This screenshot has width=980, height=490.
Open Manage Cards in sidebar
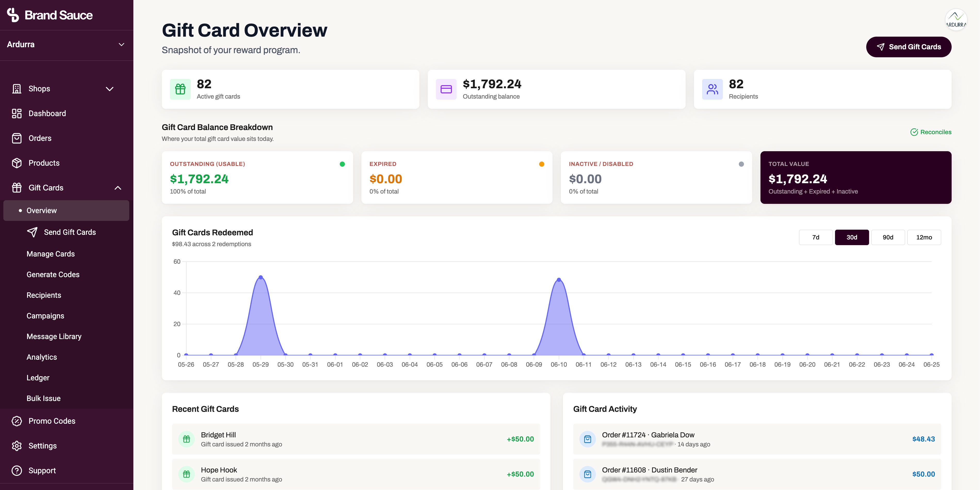click(x=51, y=254)
